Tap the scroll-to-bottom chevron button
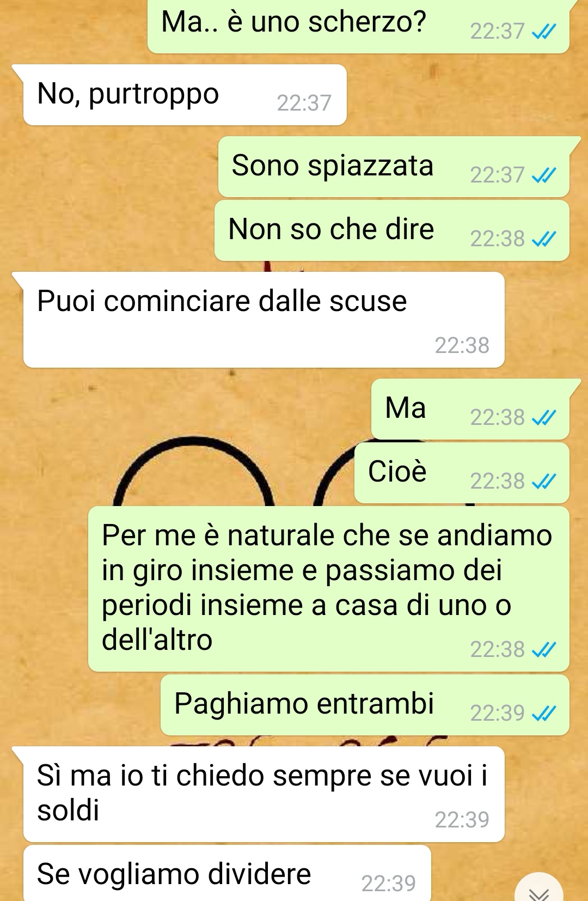The image size is (588, 901). (539, 889)
